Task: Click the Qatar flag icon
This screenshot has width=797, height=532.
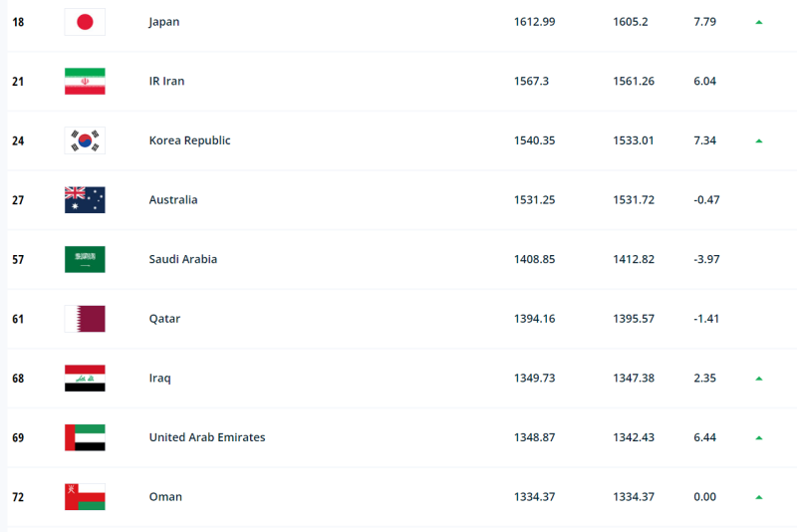Action: tap(85, 319)
